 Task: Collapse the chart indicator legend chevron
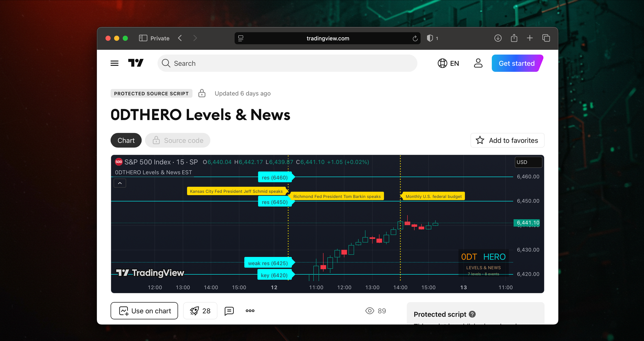point(120,183)
